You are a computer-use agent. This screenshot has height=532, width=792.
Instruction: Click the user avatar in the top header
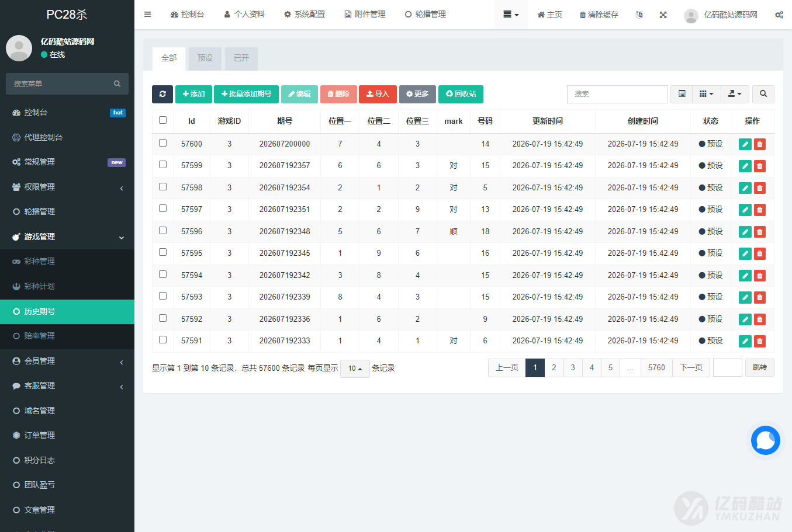(691, 16)
